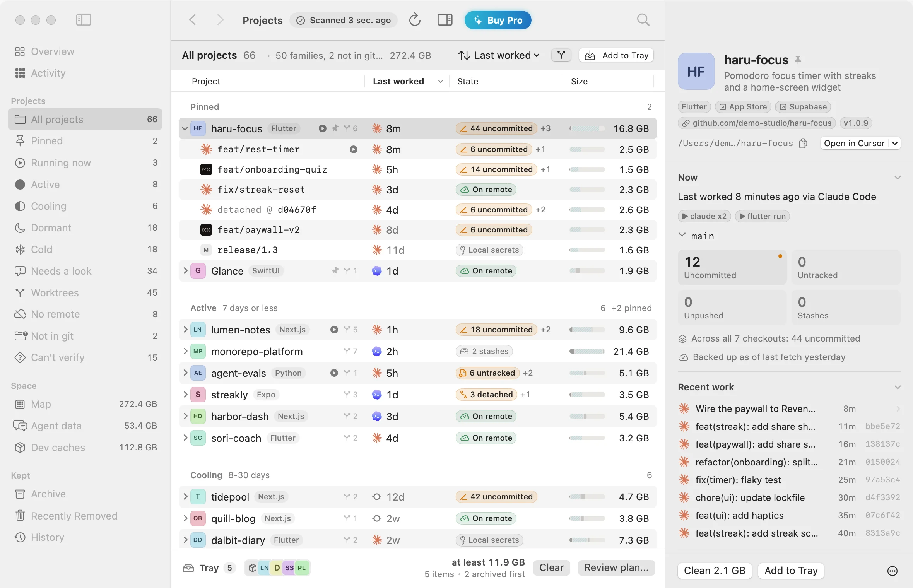Screen dimensions: 913x588
Task: Click Add to Tray in list header
Action: [616, 55]
